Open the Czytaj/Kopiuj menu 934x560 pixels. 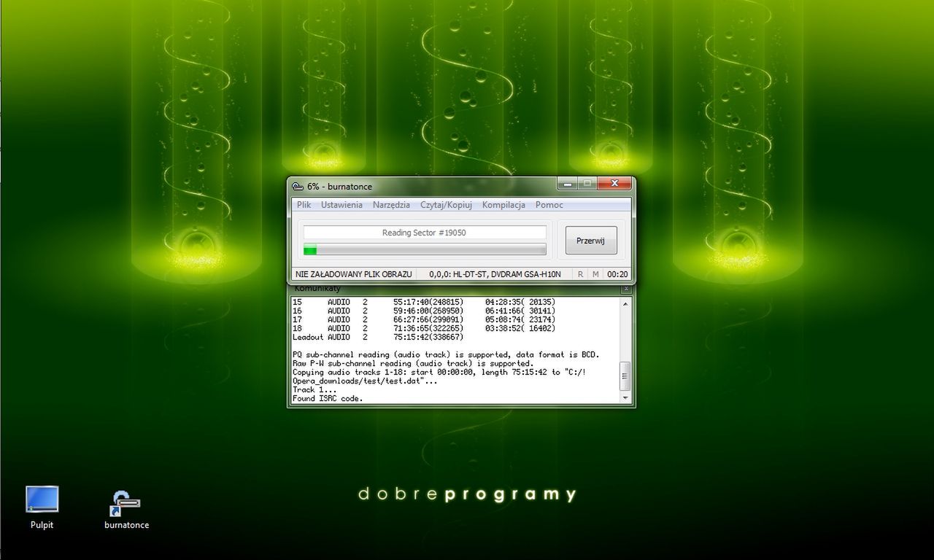coord(446,205)
